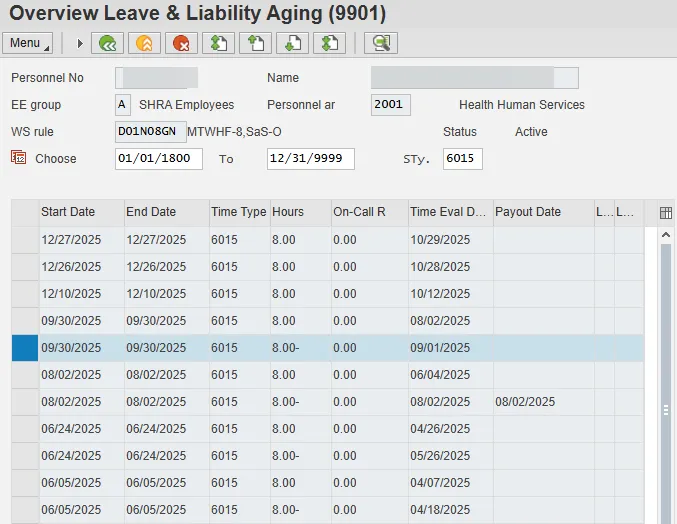
Task: Select row selector for 12/27/2025 entry
Action: tap(24, 240)
